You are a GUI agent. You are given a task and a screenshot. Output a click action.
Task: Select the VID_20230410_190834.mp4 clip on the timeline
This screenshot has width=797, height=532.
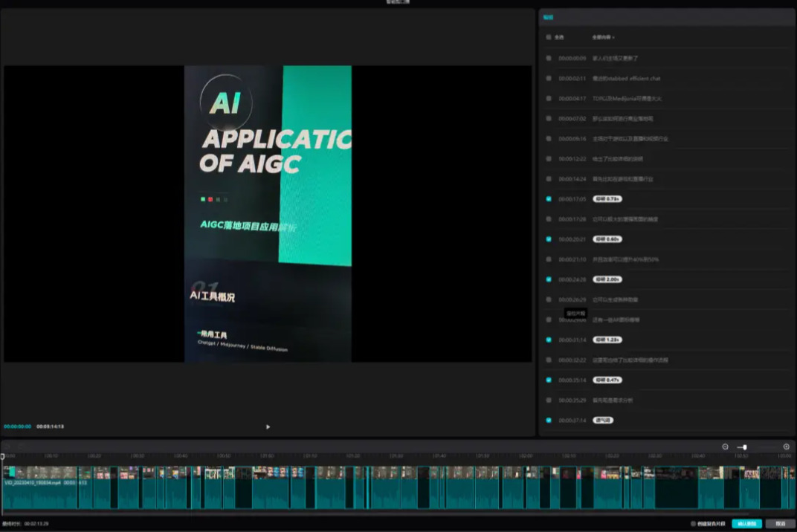(39, 488)
